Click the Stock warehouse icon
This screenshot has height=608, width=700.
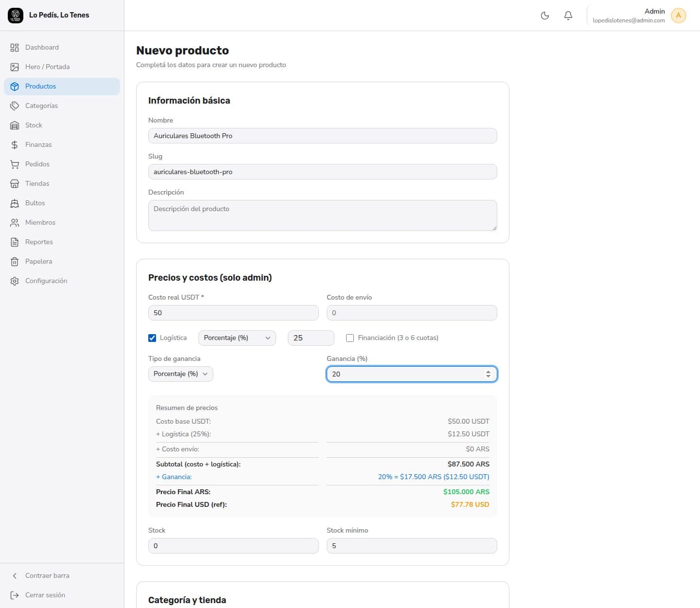tap(15, 125)
